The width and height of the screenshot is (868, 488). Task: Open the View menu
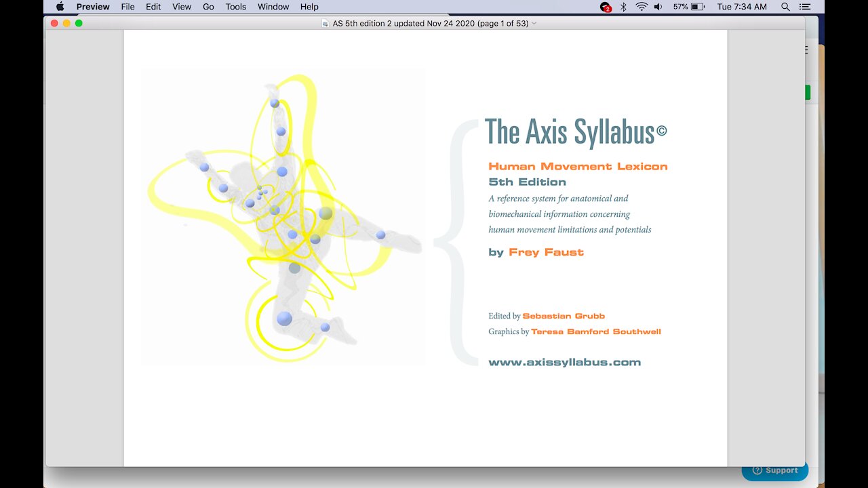pyautogui.click(x=182, y=7)
